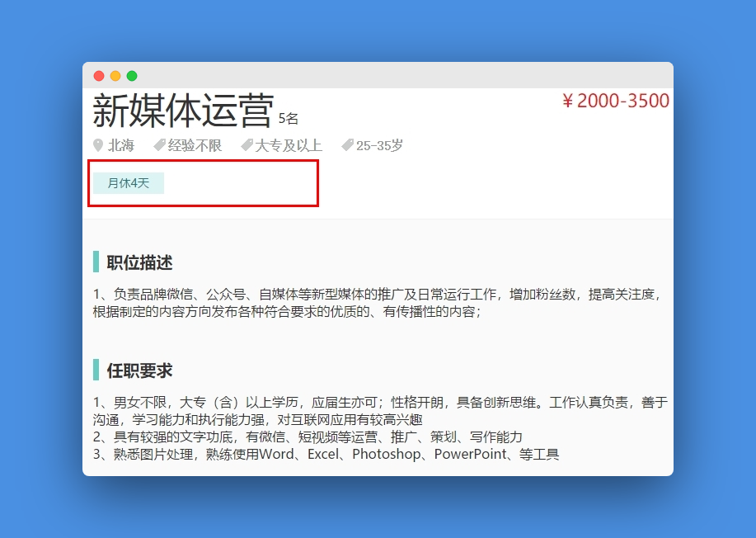This screenshot has width=756, height=538.
Task: Click the 职位描述 section heading
Action: point(139,262)
